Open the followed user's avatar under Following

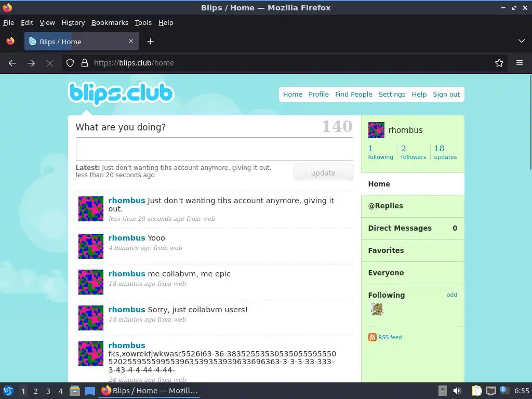(377, 309)
